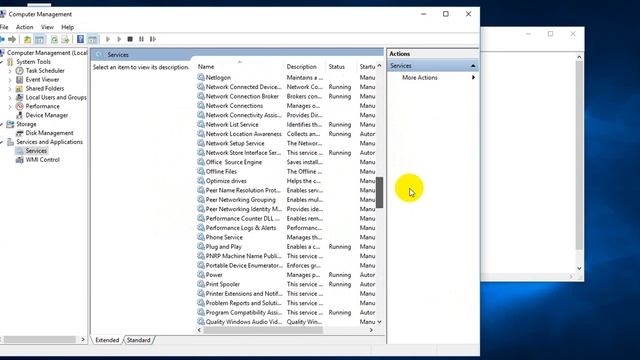Image resolution: width=640 pixels, height=360 pixels.
Task: Select the Netlogon service row
Action: click(x=218, y=78)
